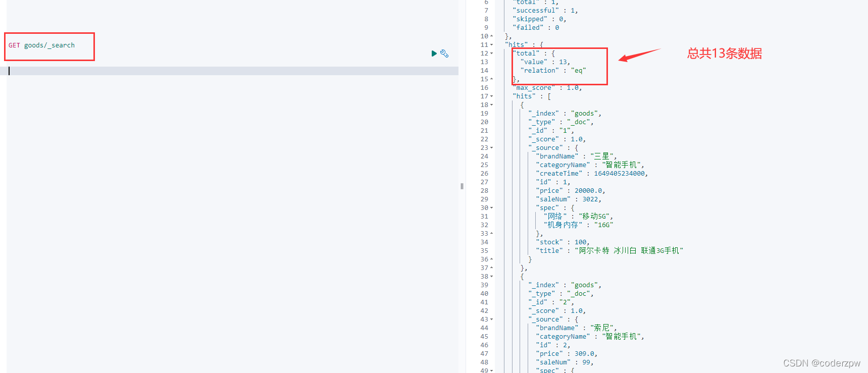Collapse the "hits" array at line 17
The height and width of the screenshot is (373, 868).
[x=492, y=96]
